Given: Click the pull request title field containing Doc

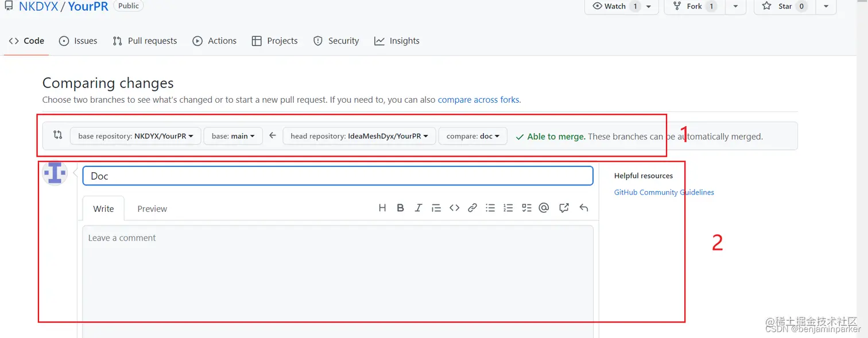Looking at the screenshot, I should click(338, 176).
